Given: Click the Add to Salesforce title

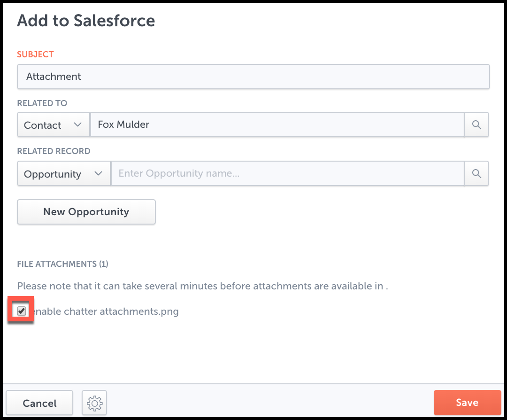Looking at the screenshot, I should pyautogui.click(x=86, y=21).
